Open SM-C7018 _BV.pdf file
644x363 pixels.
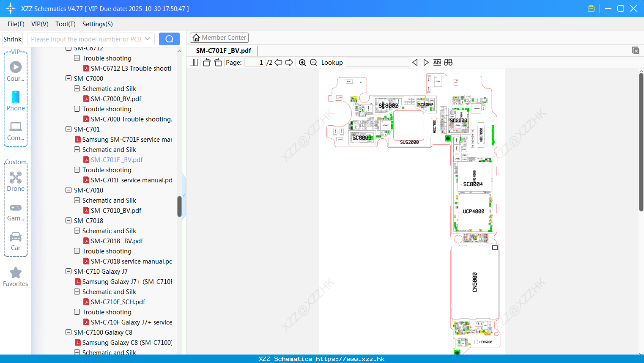117,241
